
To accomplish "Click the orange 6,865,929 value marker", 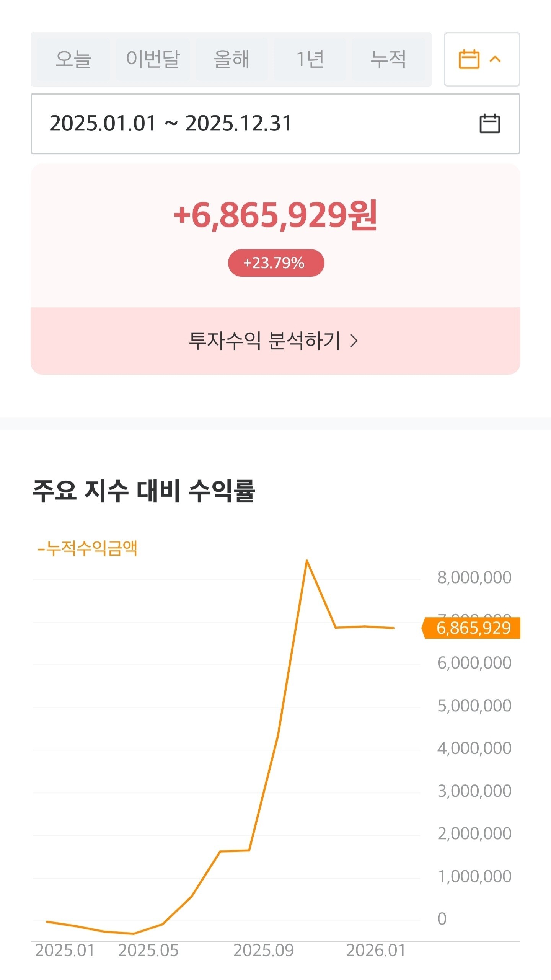I will [x=473, y=628].
